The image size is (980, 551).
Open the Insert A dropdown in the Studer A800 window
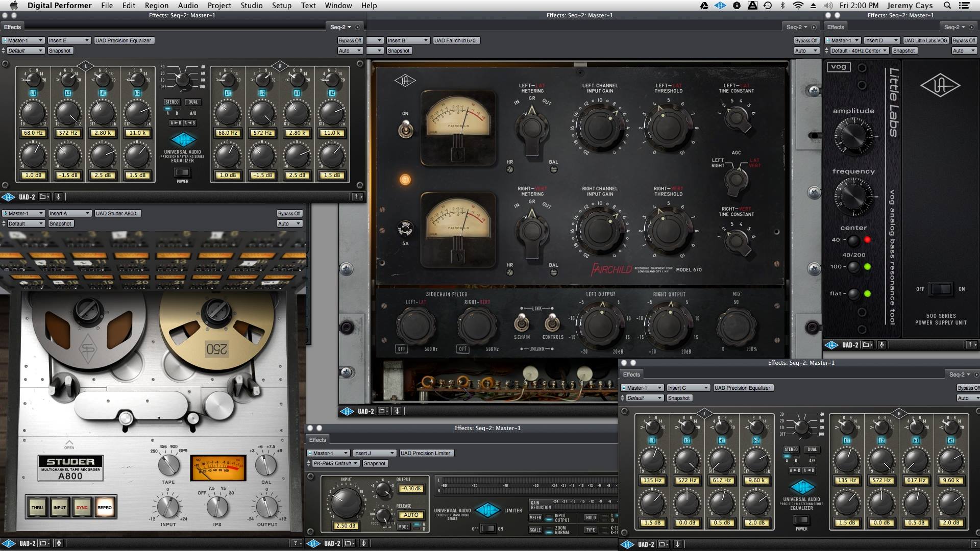point(69,213)
